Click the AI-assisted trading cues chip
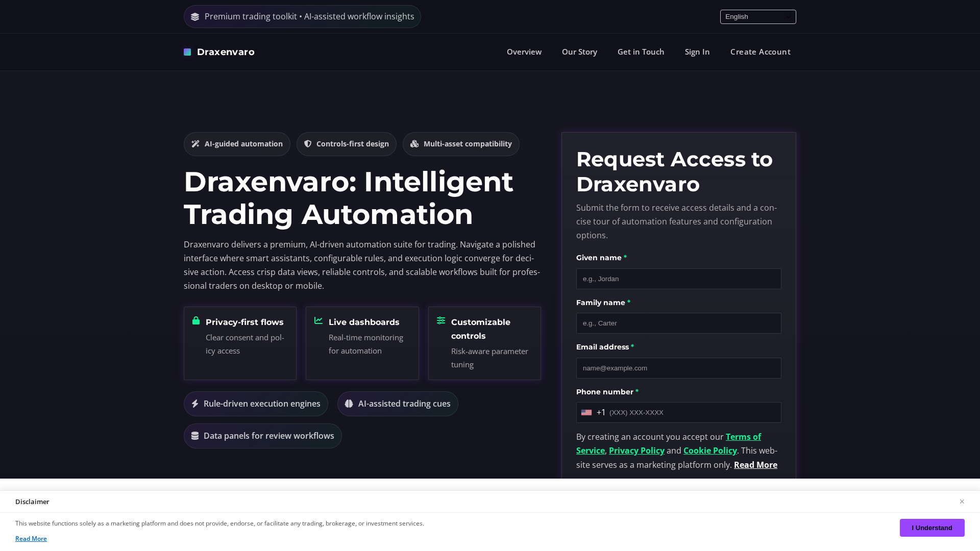This screenshot has height=551, width=980. click(398, 404)
